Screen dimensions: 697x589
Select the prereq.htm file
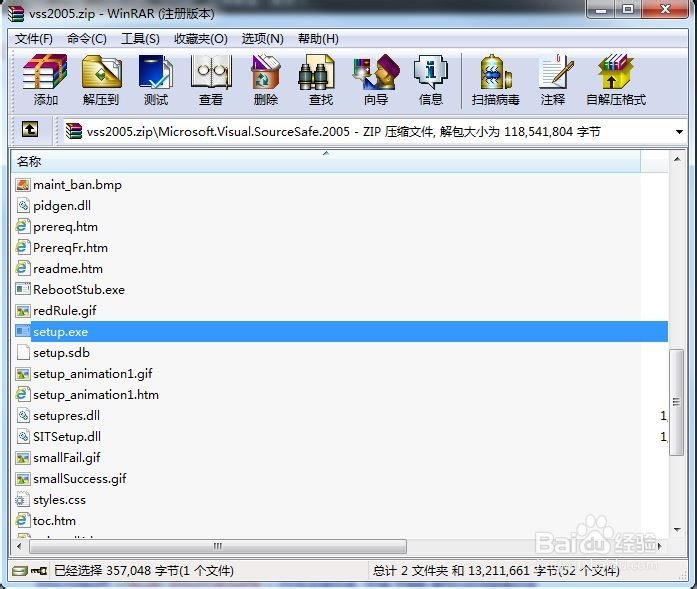pos(65,227)
